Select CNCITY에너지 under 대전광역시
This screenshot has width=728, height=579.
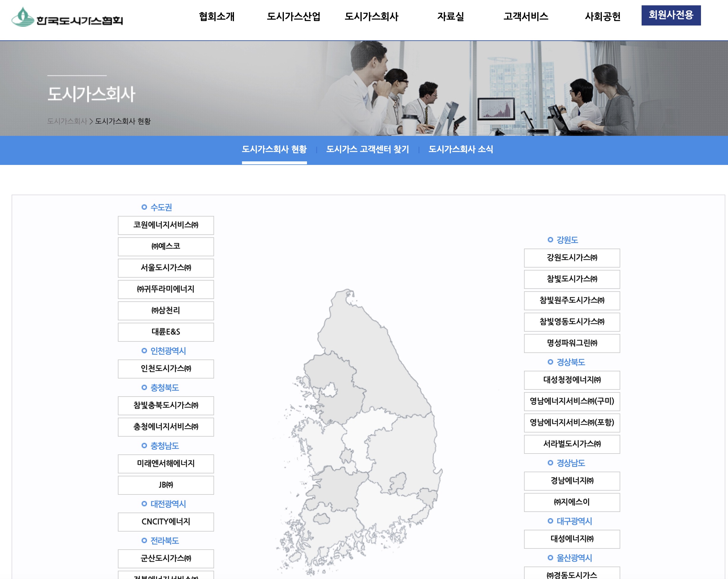[x=166, y=522]
